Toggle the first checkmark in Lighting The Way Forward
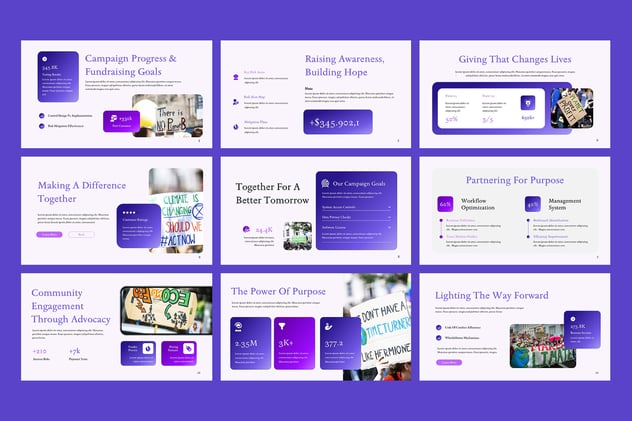Screen dimensions: 632x421 (438, 327)
